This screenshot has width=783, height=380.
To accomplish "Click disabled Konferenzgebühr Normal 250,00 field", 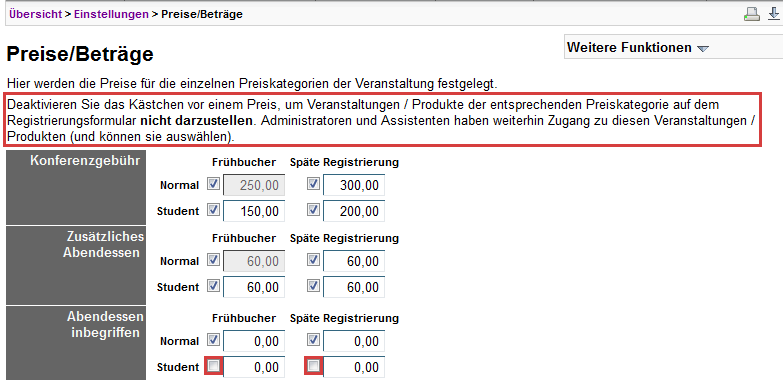I will pyautogui.click(x=254, y=185).
